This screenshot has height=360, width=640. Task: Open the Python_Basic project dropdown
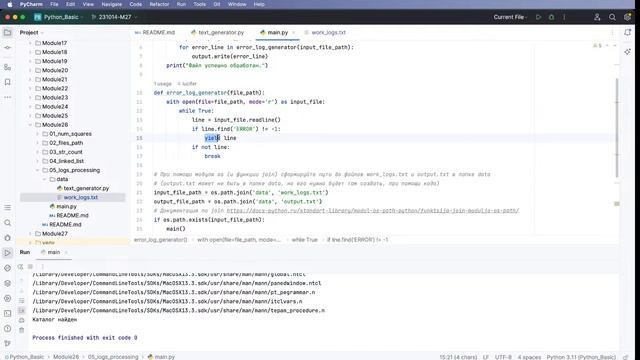(x=59, y=17)
